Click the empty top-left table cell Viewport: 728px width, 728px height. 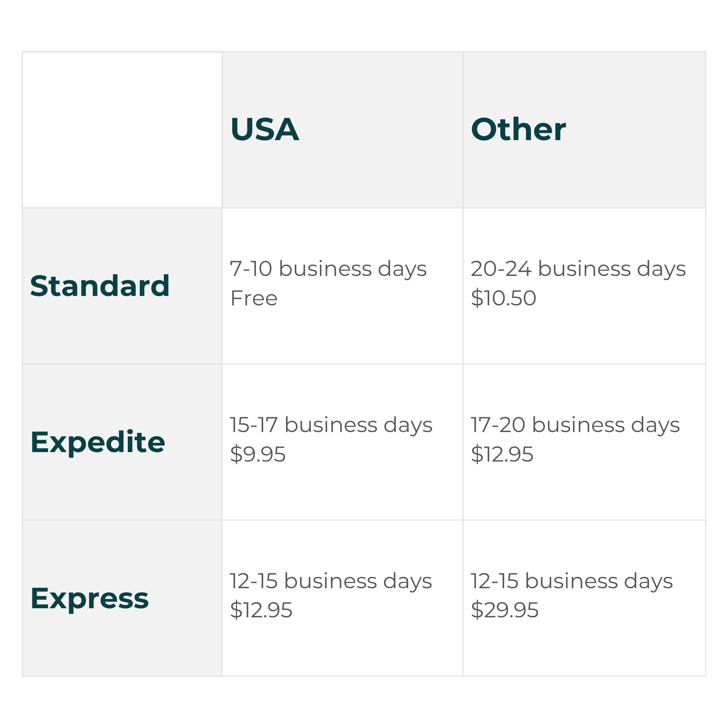tap(122, 130)
